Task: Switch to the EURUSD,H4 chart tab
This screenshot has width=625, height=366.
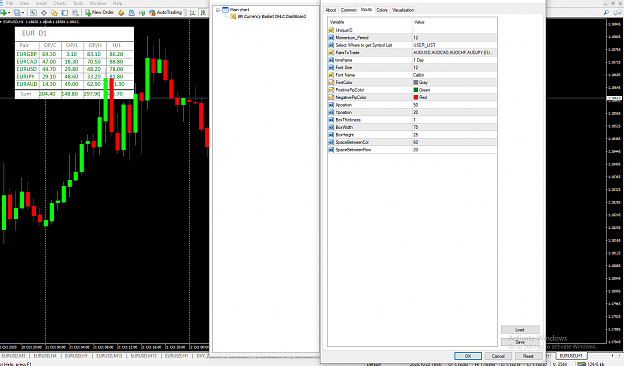Action: point(45,356)
